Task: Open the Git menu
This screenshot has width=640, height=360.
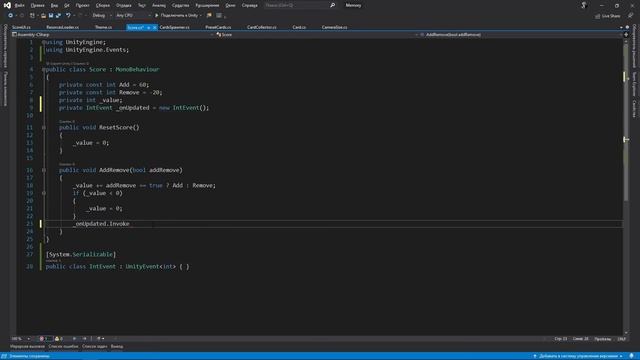Action: (67, 5)
